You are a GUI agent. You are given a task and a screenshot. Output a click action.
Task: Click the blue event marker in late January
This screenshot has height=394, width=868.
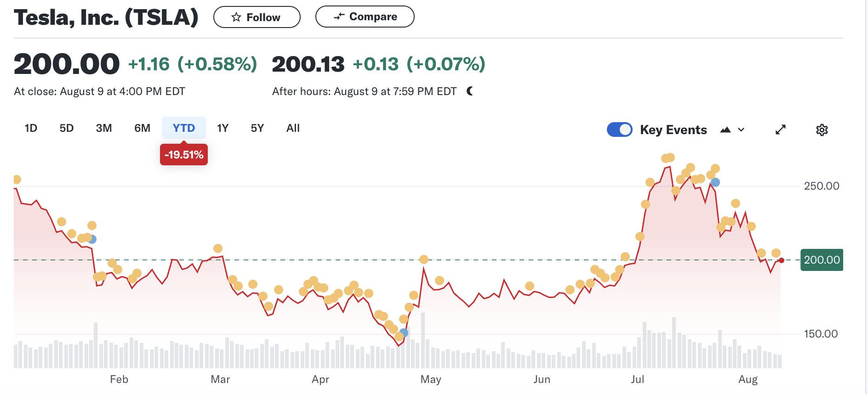click(92, 239)
